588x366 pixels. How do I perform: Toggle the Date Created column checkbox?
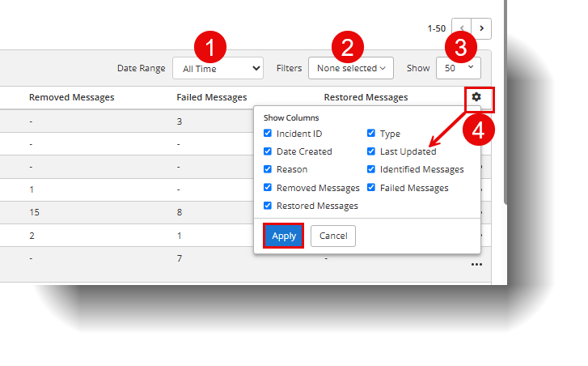[268, 151]
